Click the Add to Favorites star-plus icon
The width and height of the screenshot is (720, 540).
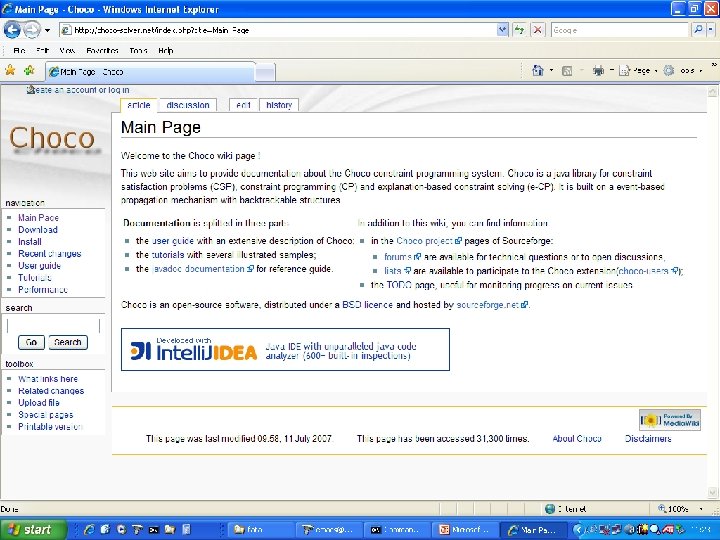click(29, 71)
